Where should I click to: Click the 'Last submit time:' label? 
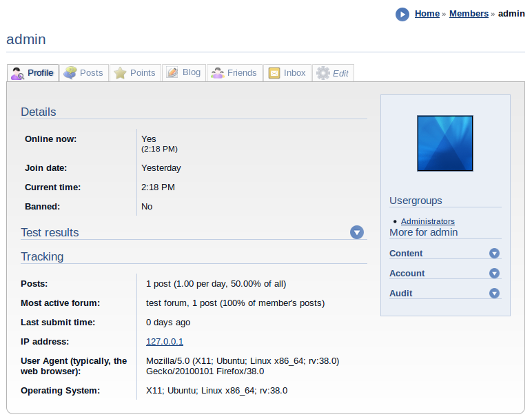point(58,323)
